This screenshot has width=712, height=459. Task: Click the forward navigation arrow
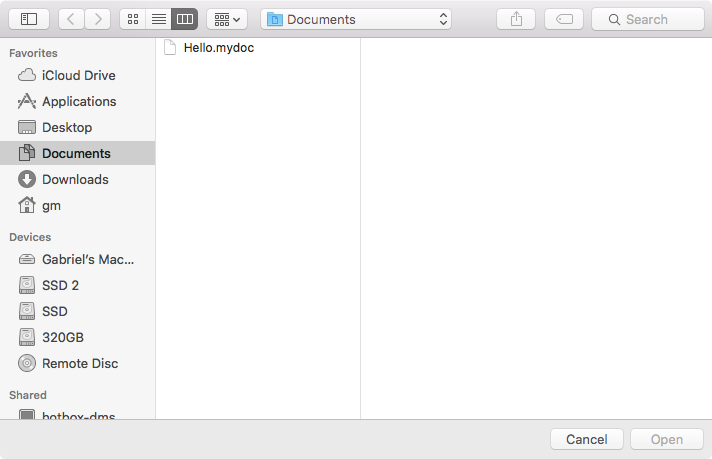click(x=98, y=19)
